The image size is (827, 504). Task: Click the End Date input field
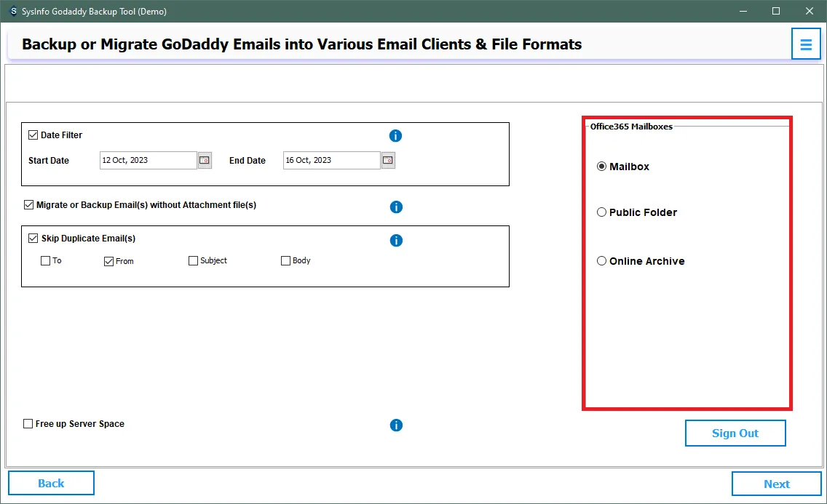332,160
